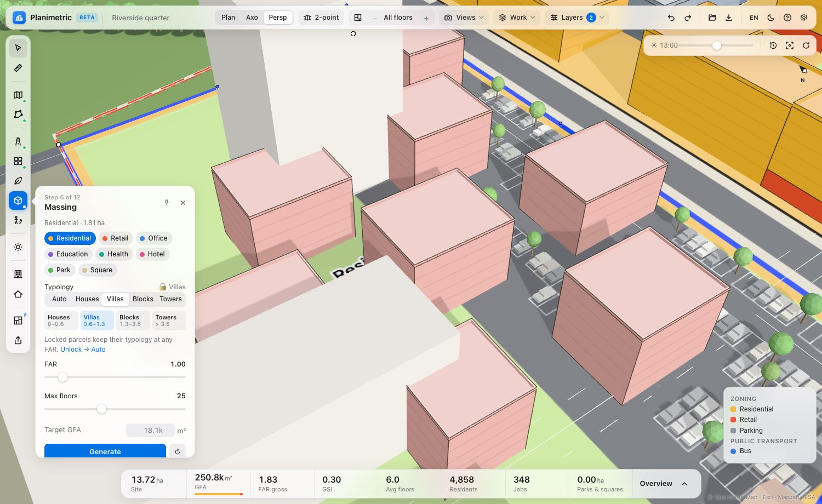822x504 pixels.
Task: Open the Layers dropdown
Action: [578, 18]
